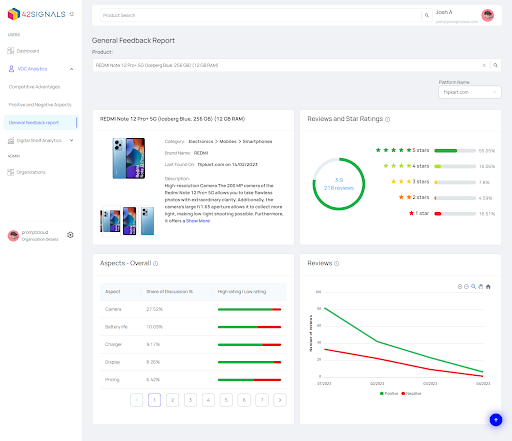The image size is (512, 441).
Task: Click product field search icon
Action: pyautogui.click(x=496, y=65)
